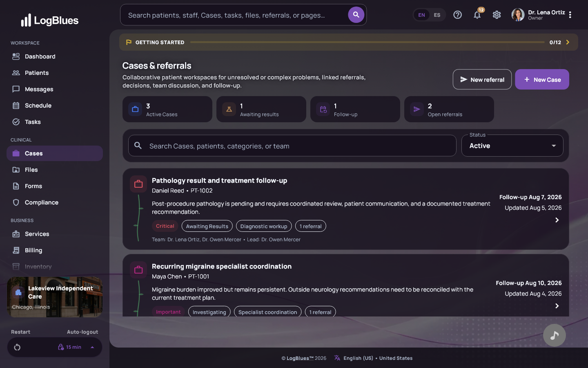The height and width of the screenshot is (368, 588).
Task: Click English (US) United States footer
Action: click(378, 358)
